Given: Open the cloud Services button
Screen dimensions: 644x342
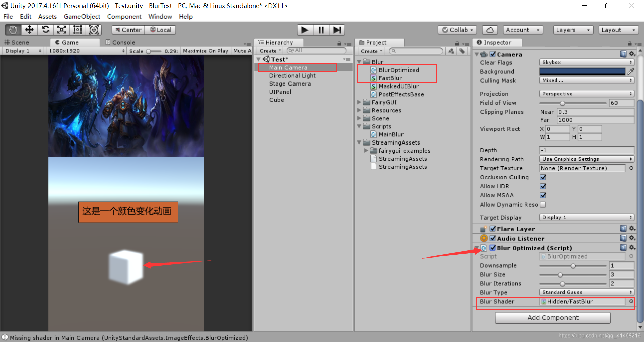Looking at the screenshot, I should 490,30.
